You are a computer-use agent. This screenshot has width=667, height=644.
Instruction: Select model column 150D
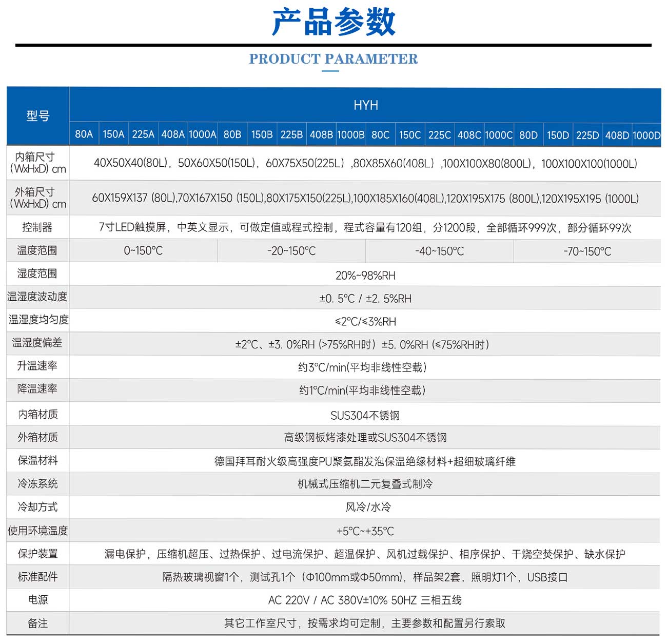pos(558,134)
